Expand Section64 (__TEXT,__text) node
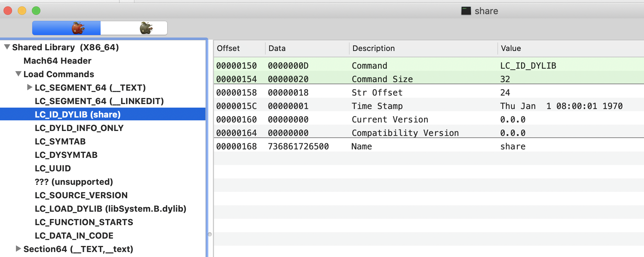 click(18, 249)
